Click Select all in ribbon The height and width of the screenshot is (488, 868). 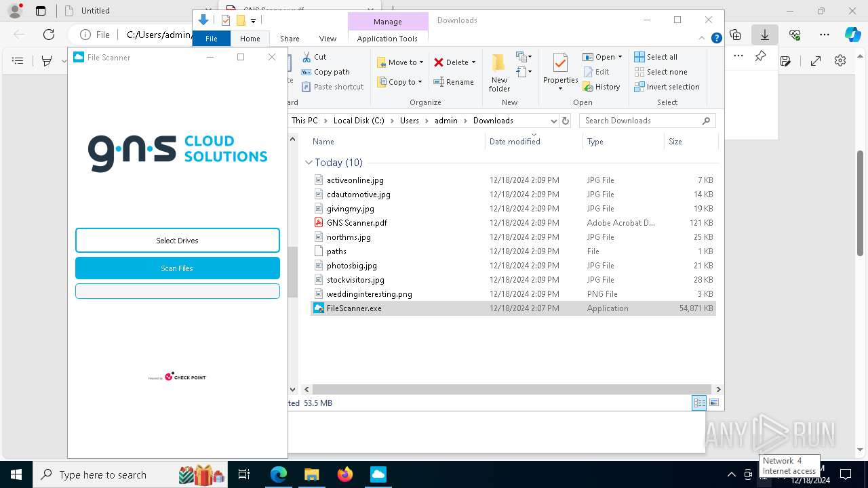(656, 57)
